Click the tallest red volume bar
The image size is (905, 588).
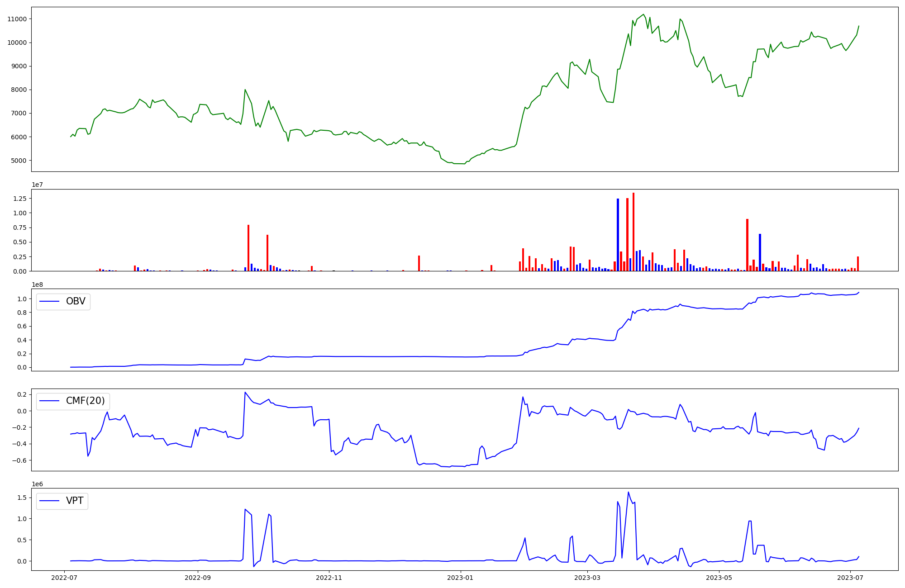point(633,232)
